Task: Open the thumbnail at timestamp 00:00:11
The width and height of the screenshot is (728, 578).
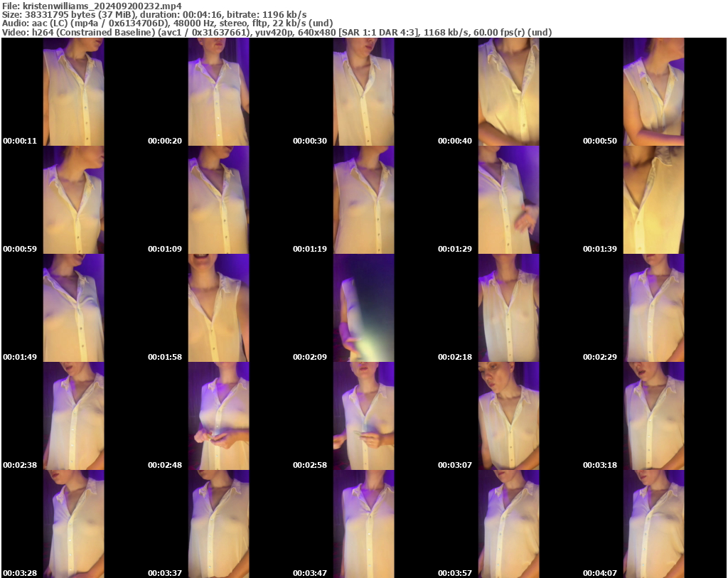Action: click(73, 92)
